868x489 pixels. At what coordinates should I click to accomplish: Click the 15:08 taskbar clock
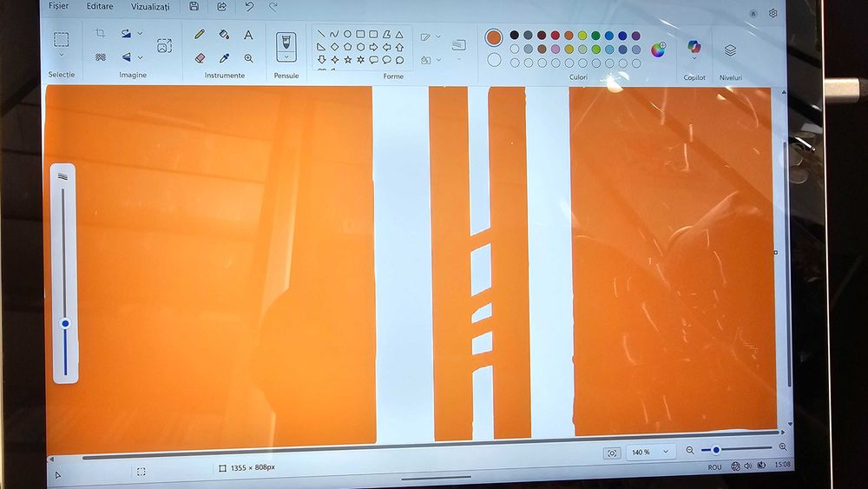(782, 465)
